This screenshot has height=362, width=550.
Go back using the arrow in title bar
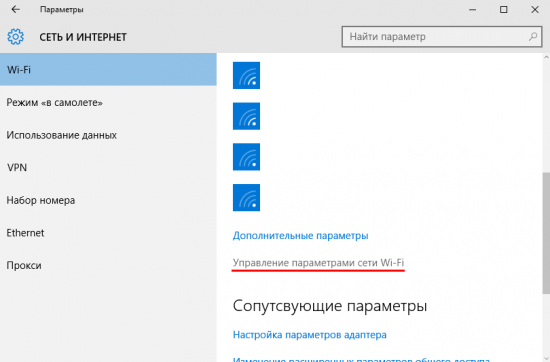[x=15, y=9]
